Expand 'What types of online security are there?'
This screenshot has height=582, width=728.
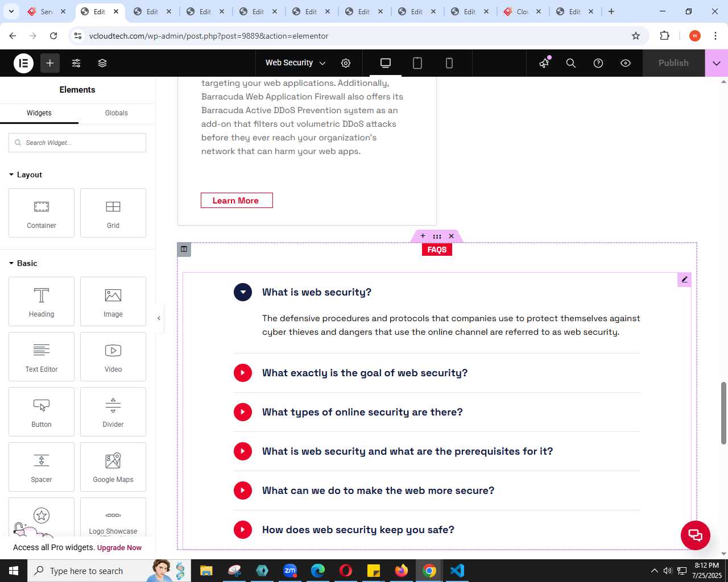[x=243, y=412]
